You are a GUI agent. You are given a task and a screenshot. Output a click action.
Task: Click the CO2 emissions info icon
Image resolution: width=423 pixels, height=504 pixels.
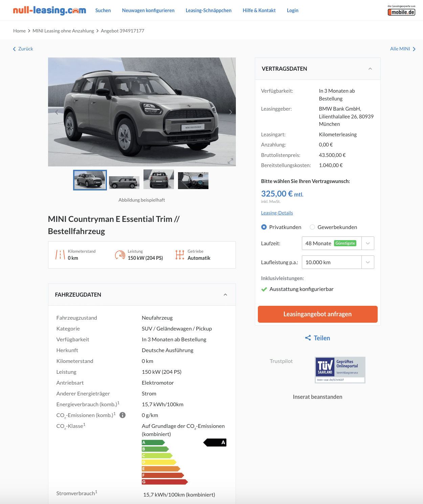123,415
